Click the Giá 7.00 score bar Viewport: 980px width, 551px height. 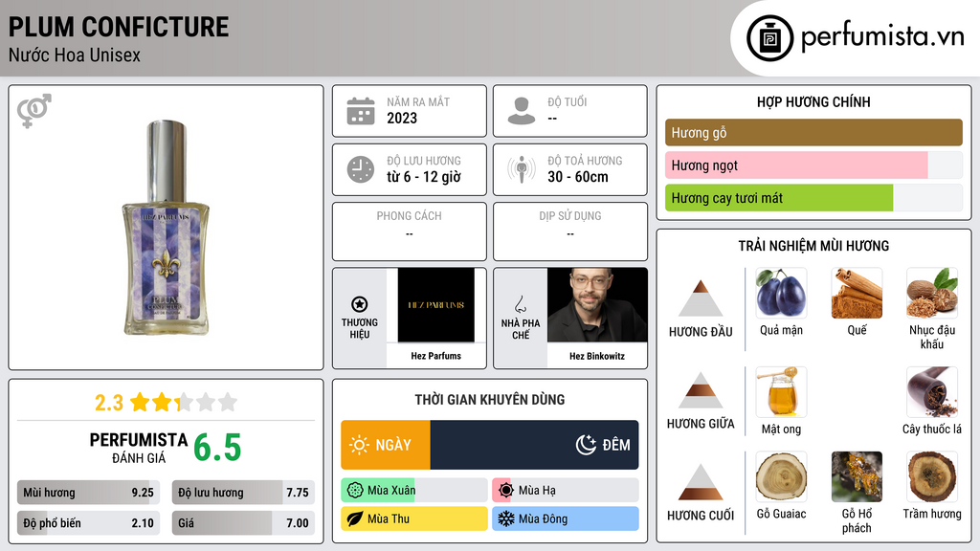click(243, 523)
